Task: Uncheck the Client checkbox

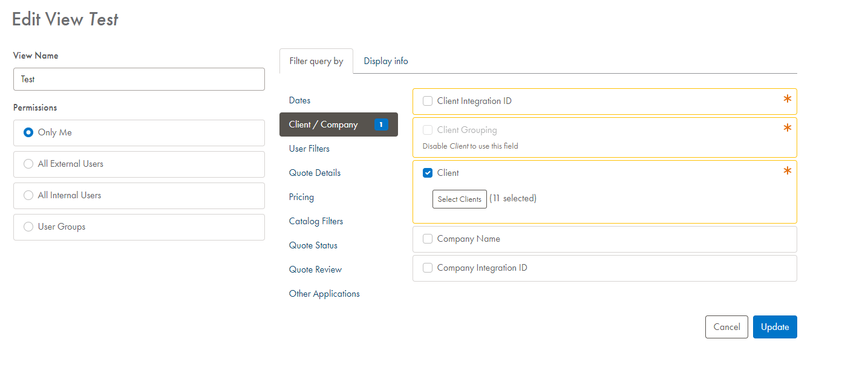Action: [x=428, y=173]
